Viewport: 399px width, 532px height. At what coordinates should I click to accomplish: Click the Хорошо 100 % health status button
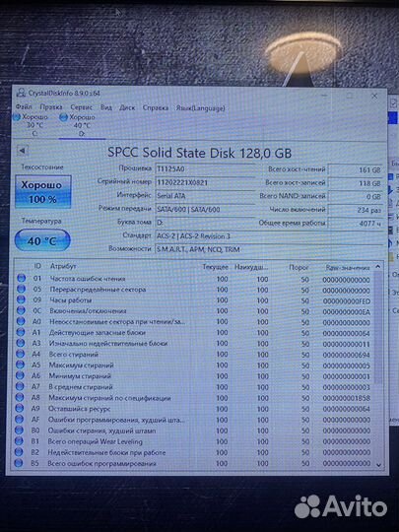tap(43, 192)
